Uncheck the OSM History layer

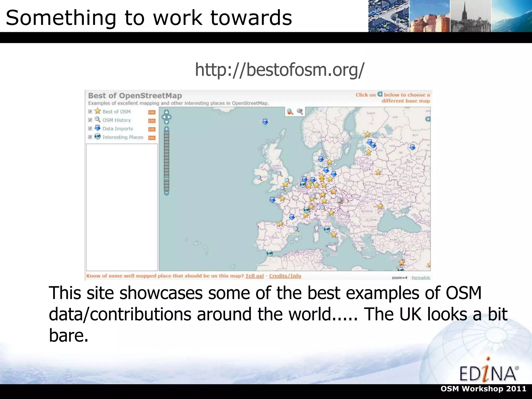pyautogui.click(x=90, y=120)
